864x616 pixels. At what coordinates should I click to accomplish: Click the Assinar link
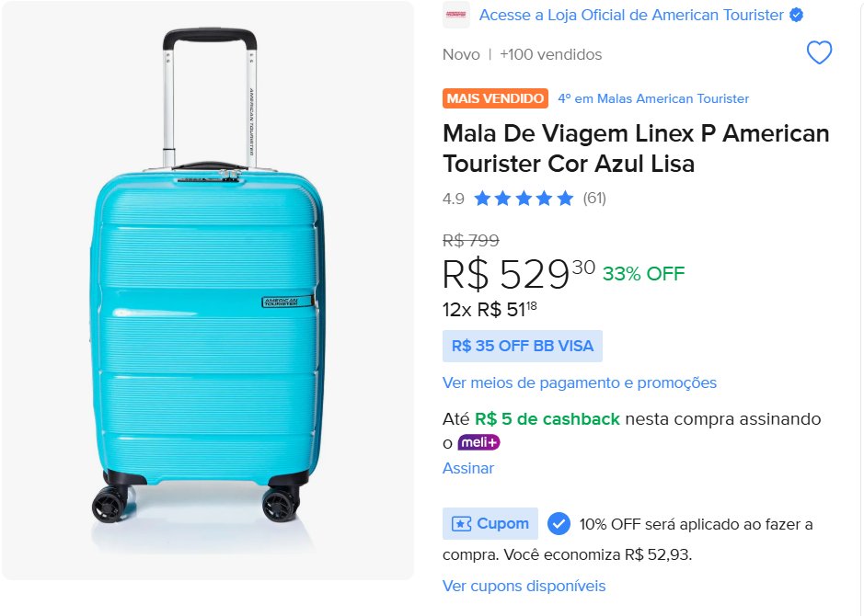point(468,468)
